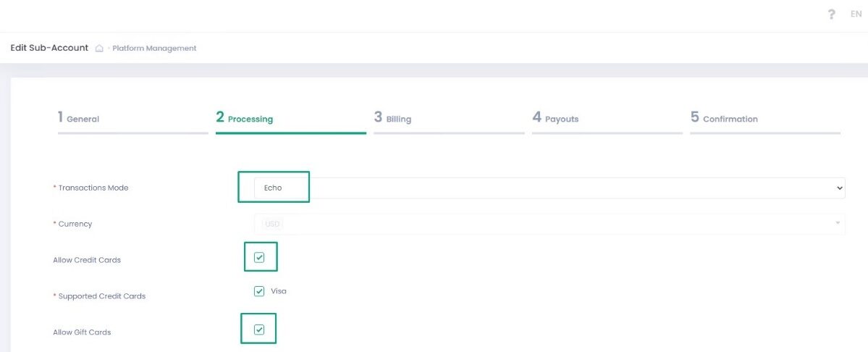Open the Currency dropdown showing USD

point(549,224)
